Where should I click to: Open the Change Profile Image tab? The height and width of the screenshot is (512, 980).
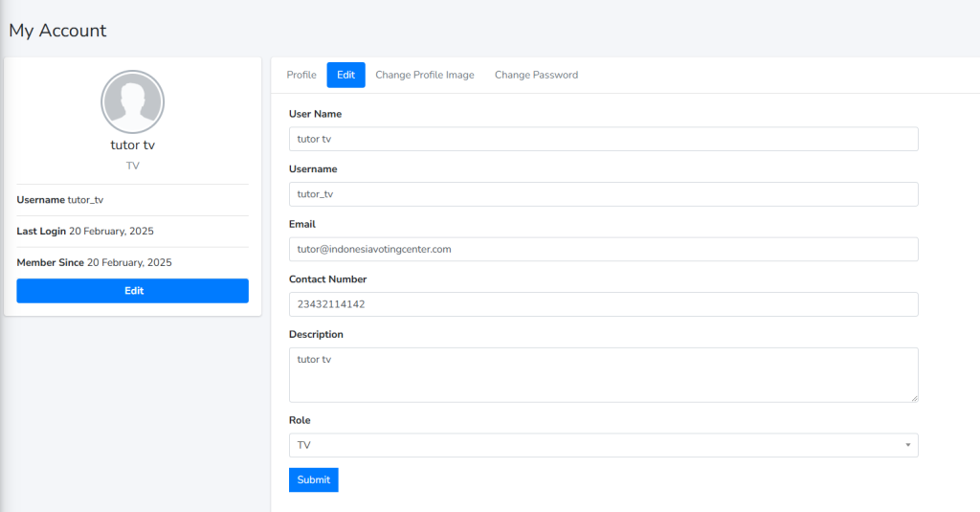[x=424, y=75]
